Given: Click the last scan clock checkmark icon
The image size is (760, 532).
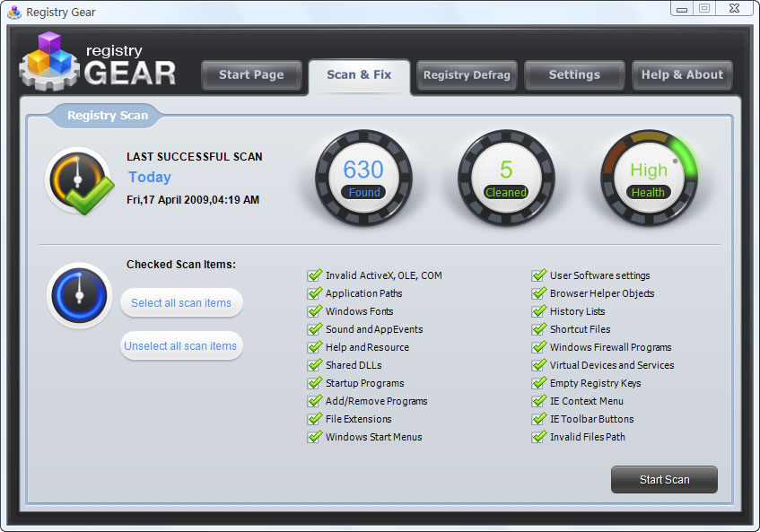Looking at the screenshot, I should (79, 181).
